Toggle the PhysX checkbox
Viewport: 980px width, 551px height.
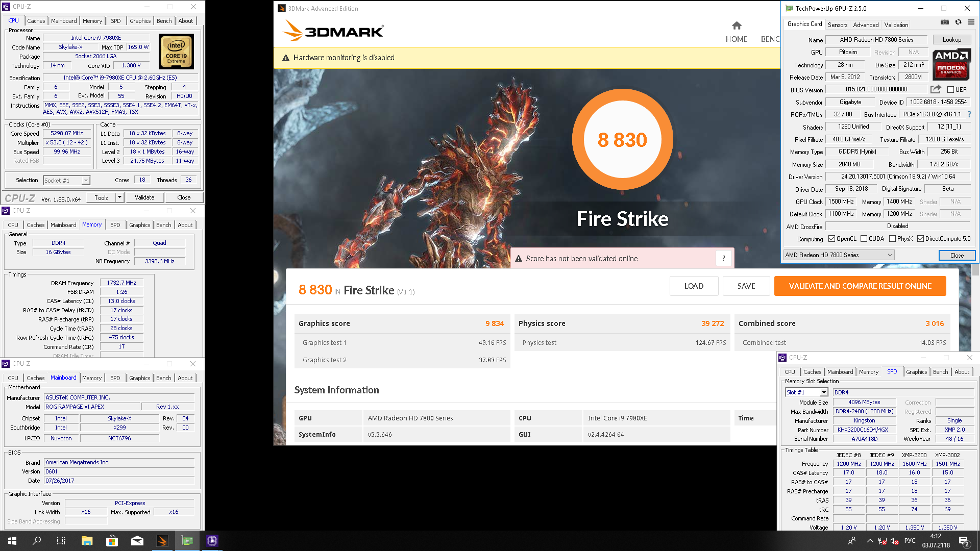coord(892,239)
